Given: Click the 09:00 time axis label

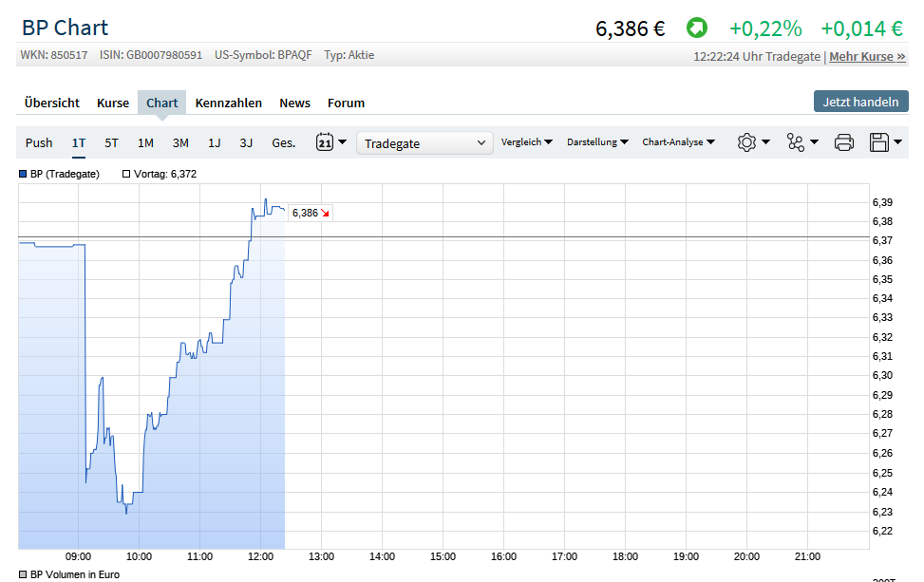Looking at the screenshot, I should click(79, 556).
